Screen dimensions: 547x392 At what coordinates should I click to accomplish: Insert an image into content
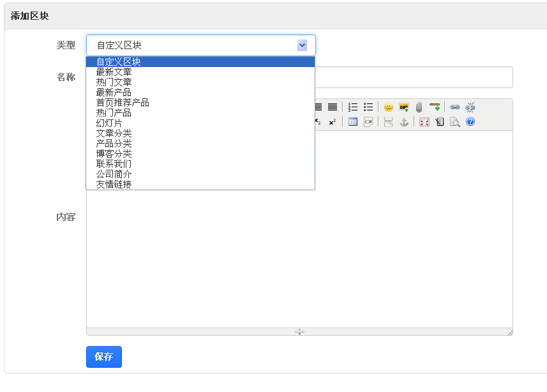[403, 107]
